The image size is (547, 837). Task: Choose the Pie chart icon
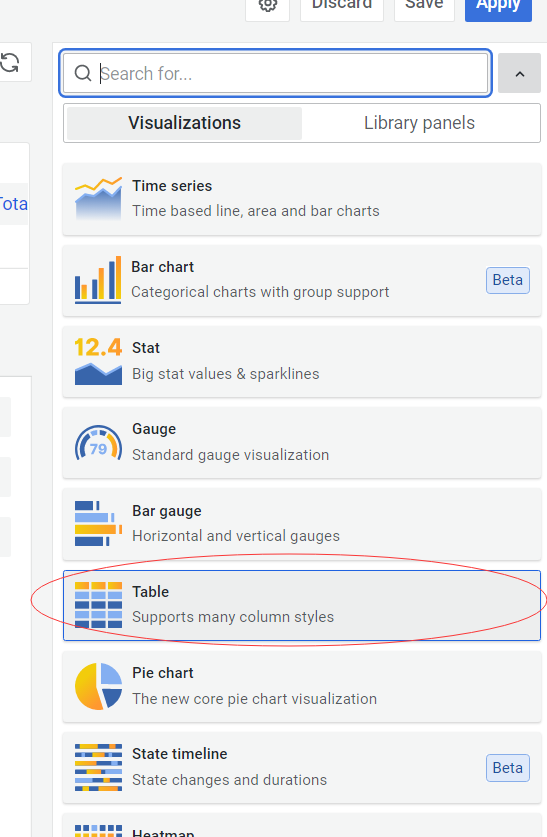[98, 686]
